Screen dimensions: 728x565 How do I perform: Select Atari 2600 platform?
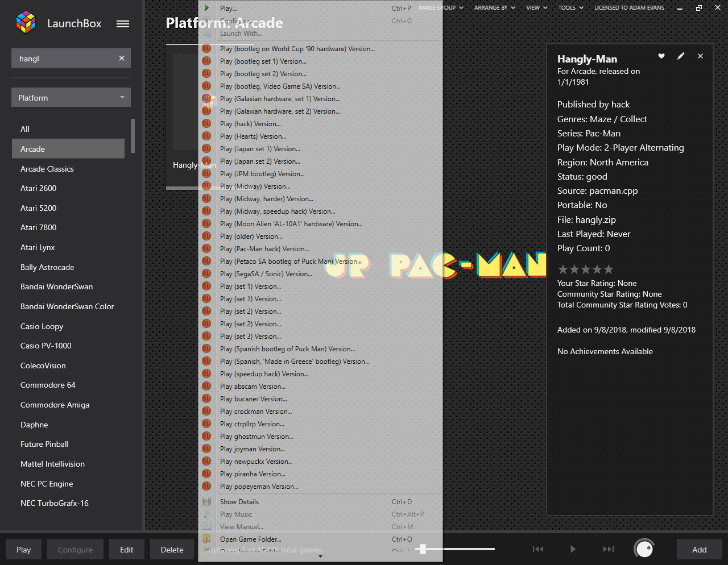(x=68, y=188)
